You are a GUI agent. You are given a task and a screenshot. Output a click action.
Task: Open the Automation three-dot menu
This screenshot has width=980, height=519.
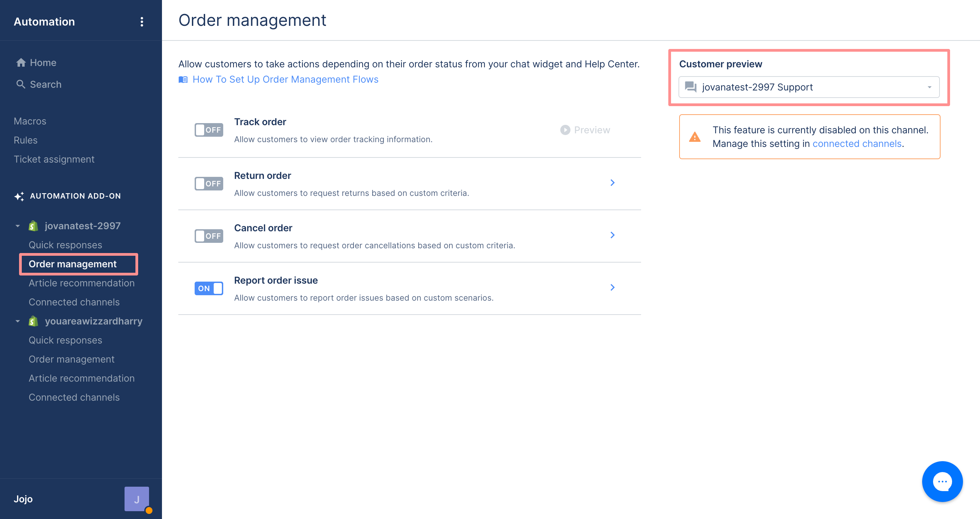point(142,22)
